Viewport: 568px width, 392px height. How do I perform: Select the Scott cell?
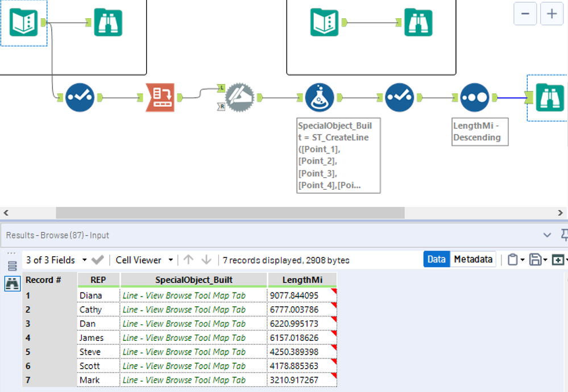[98, 366]
